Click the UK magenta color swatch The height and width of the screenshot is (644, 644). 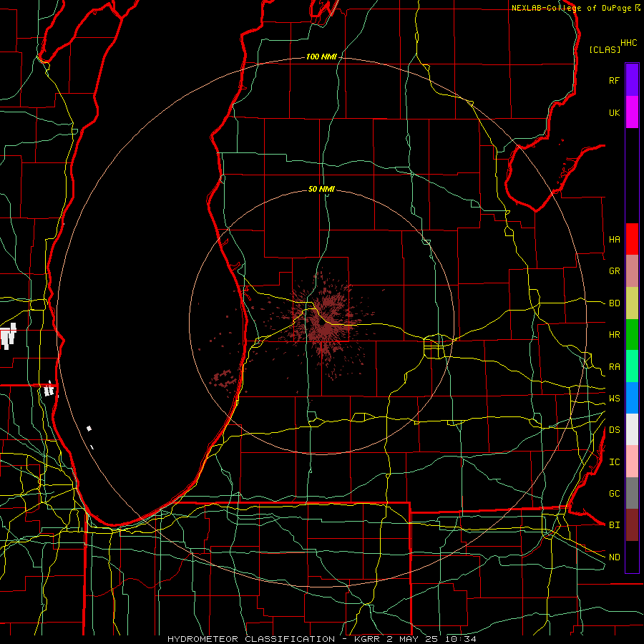click(x=632, y=112)
